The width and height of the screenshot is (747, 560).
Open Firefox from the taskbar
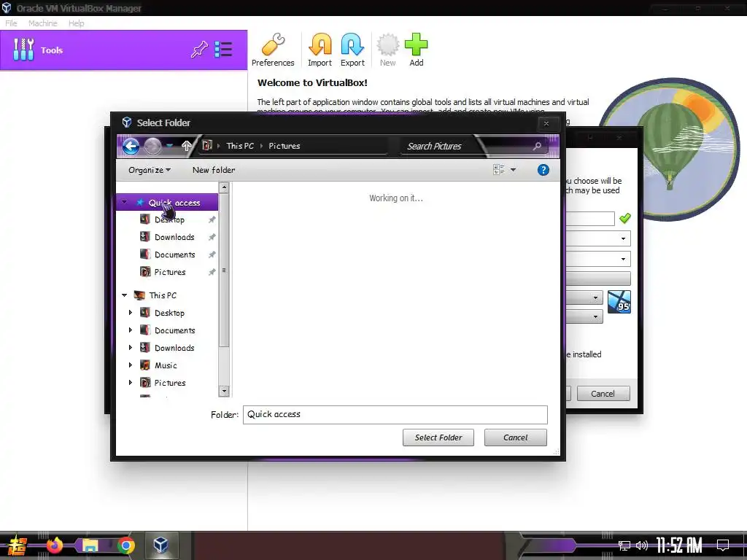(55, 545)
